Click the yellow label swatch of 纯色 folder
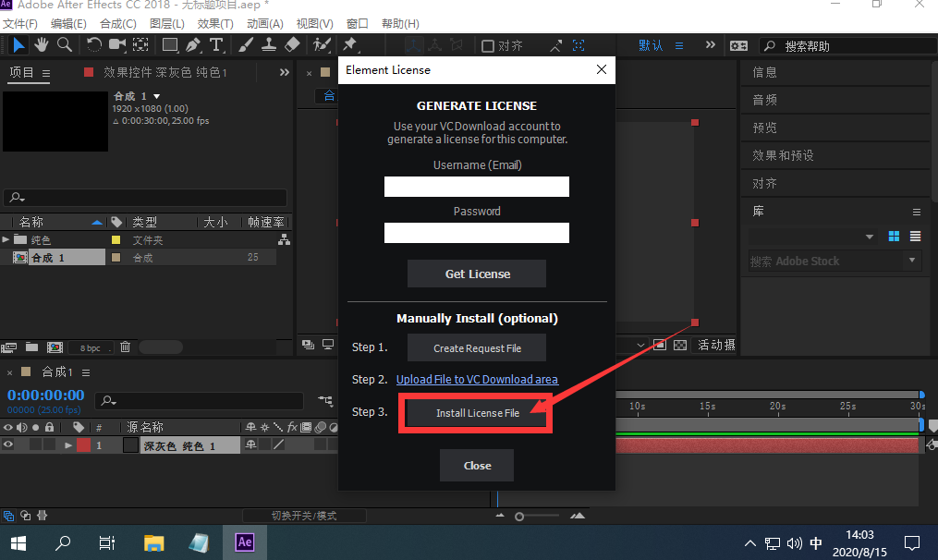The width and height of the screenshot is (938, 560). pyautogui.click(x=116, y=240)
